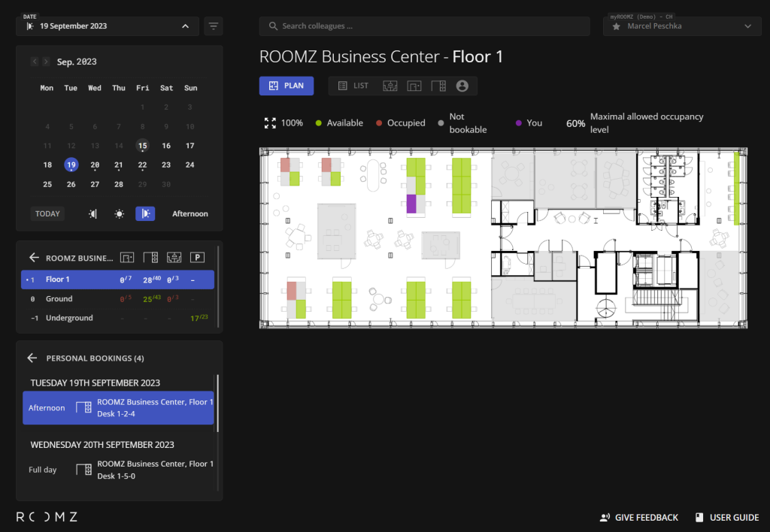
Task: Click the desk filter icon in view toolbar
Action: (x=438, y=86)
